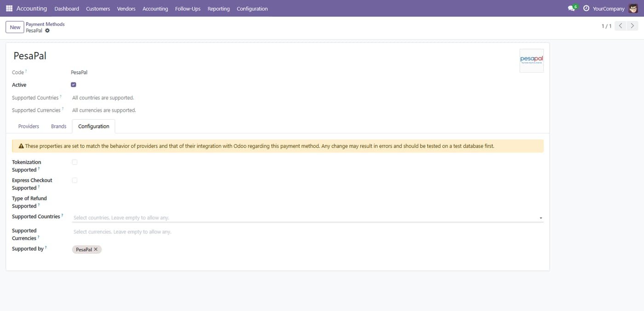This screenshot has height=311, width=644.
Task: Click the PesaPal logo image
Action: (531, 61)
